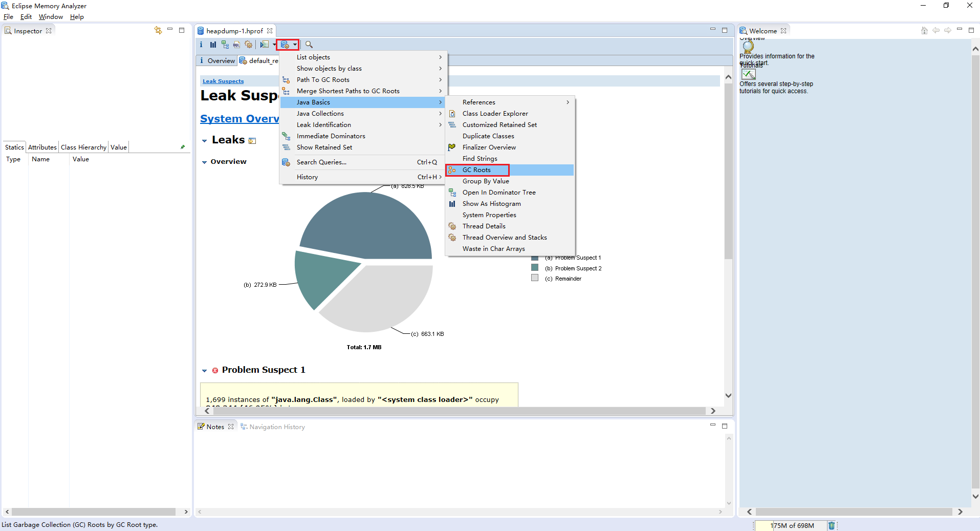
Task: Open the Histogram toolbar icon
Action: tap(213, 45)
